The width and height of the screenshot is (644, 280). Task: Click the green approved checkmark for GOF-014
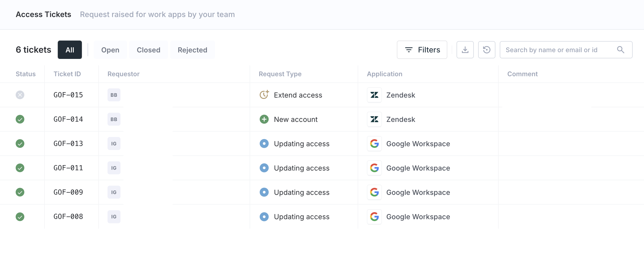pos(20,119)
